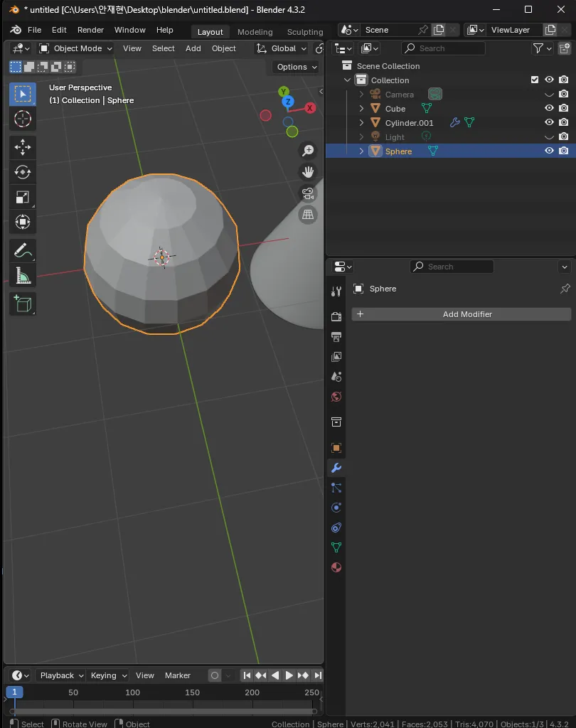576x728 pixels.
Task: Open the Render properties tab
Action: click(336, 316)
